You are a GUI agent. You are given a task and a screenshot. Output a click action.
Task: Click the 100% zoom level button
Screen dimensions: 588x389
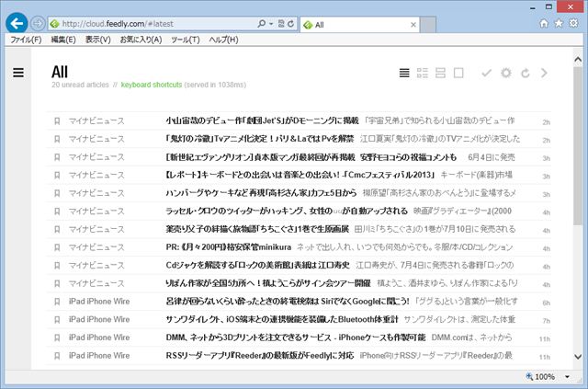[540, 377]
